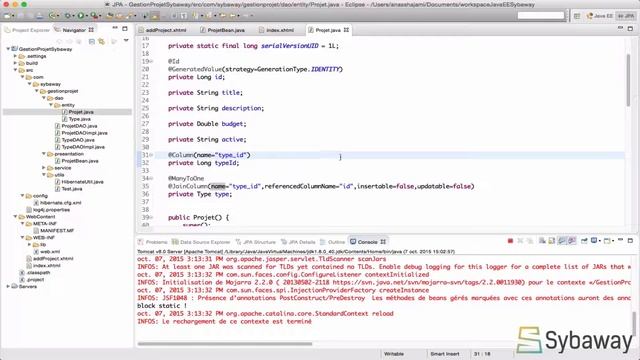This screenshot has height=360, width=640.
Task: Click the red Terminate console button
Action: [x=510, y=241]
